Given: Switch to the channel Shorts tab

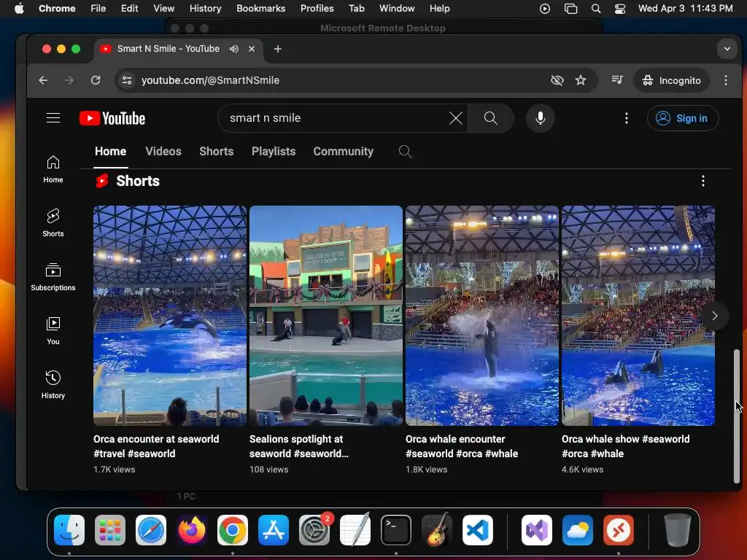Looking at the screenshot, I should coord(216,152).
